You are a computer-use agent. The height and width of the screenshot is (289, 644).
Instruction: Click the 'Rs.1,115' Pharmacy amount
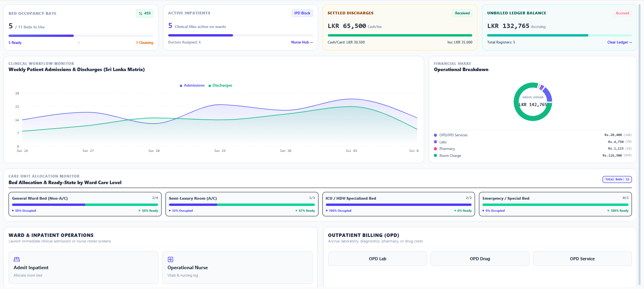pyautogui.click(x=616, y=149)
